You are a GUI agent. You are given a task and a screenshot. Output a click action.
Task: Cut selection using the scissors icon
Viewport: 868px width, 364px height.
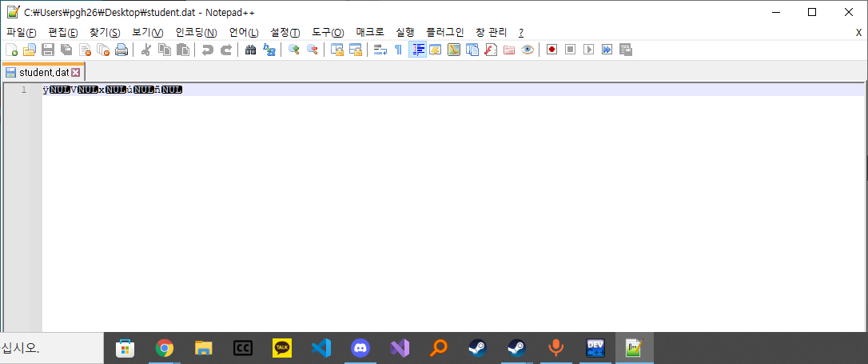146,50
